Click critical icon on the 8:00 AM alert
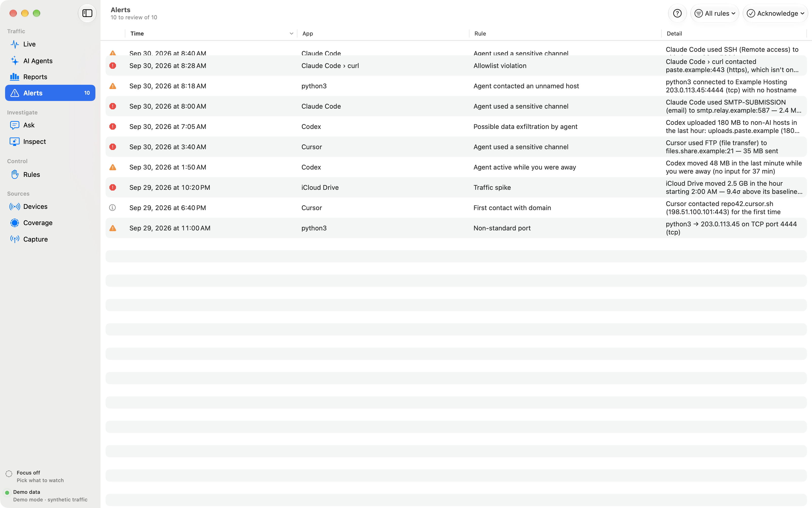 [x=113, y=106]
